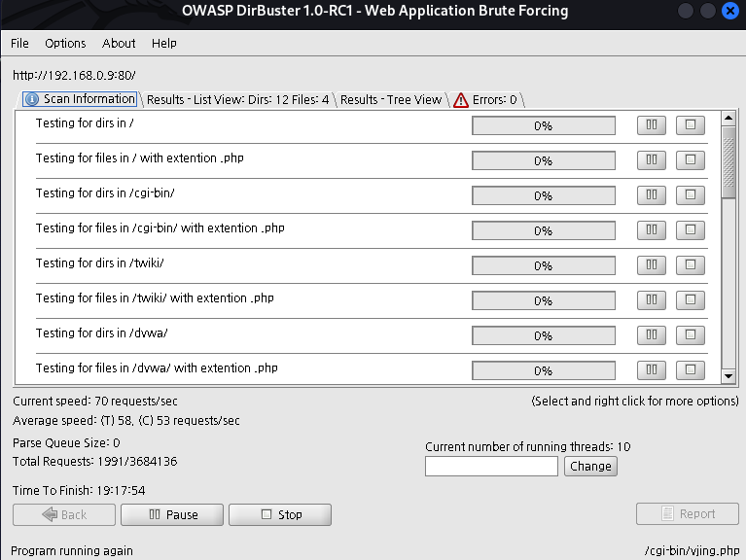Click target URL text http://192.168.0.9:80/
The height and width of the screenshot is (560, 746).
(74, 75)
